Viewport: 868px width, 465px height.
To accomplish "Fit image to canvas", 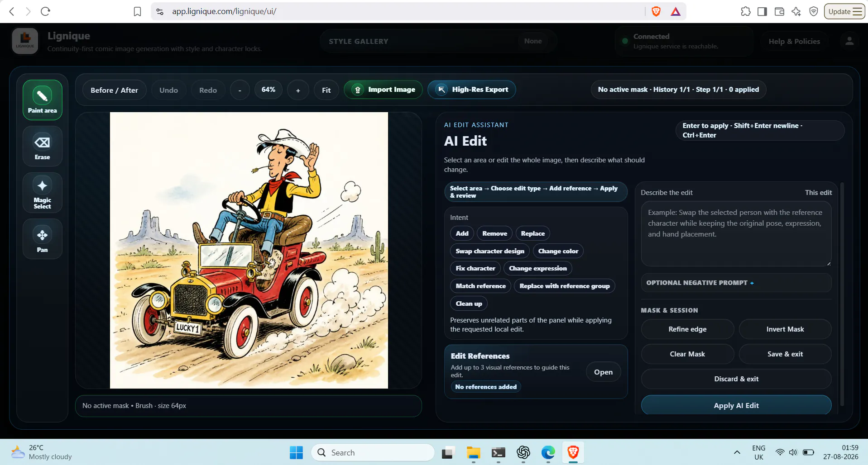I will pos(326,90).
